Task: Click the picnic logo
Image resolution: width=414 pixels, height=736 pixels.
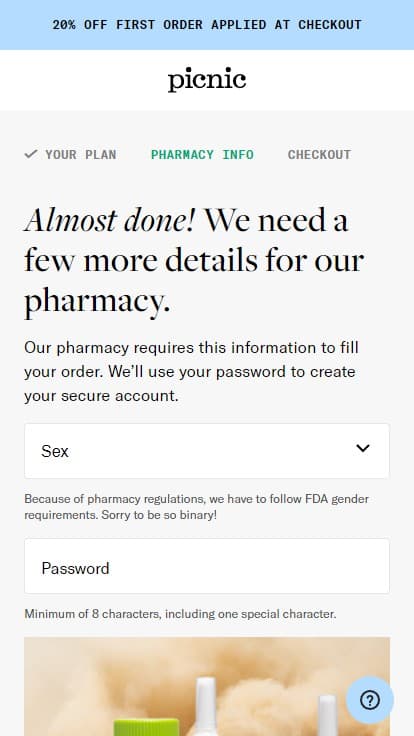Action: point(207,80)
